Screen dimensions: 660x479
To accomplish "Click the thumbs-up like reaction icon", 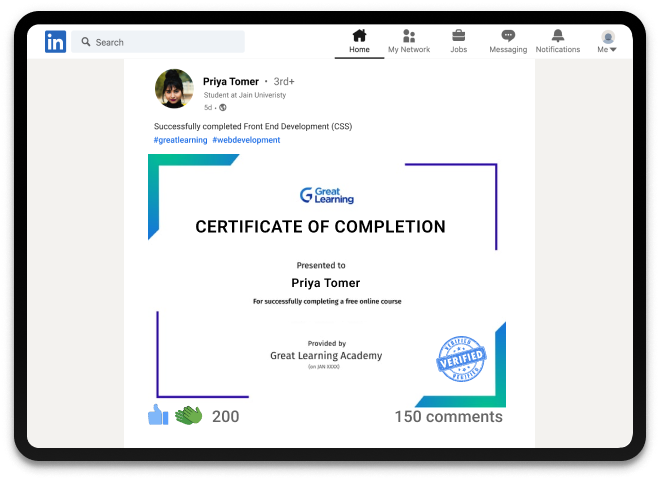I will (158, 415).
